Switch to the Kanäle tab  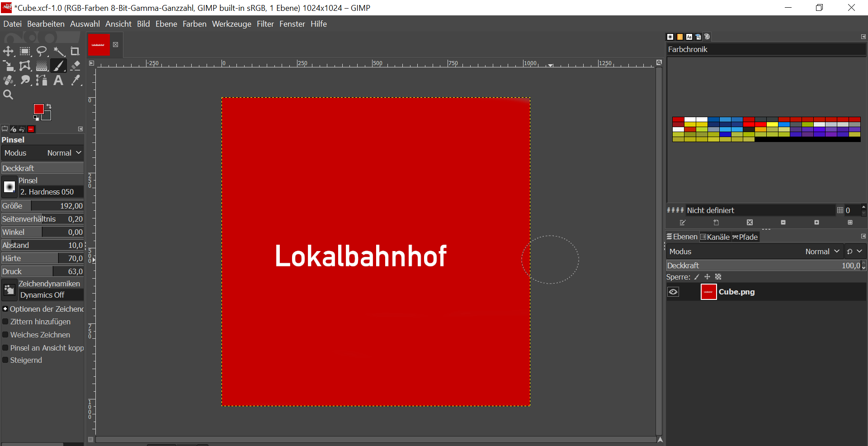click(x=715, y=237)
